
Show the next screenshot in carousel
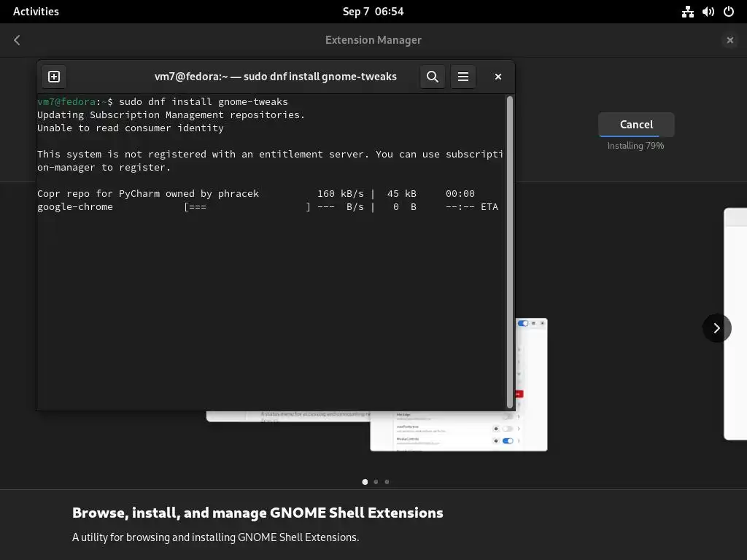pos(716,327)
